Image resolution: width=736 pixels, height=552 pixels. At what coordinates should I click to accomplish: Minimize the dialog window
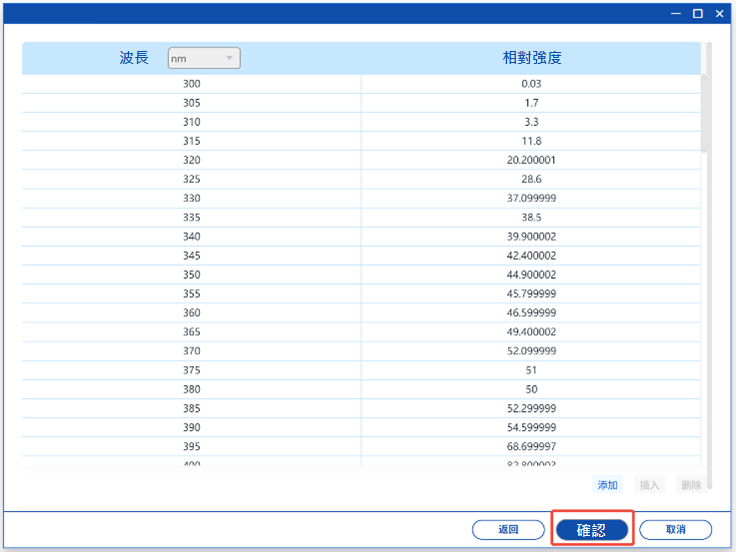676,13
